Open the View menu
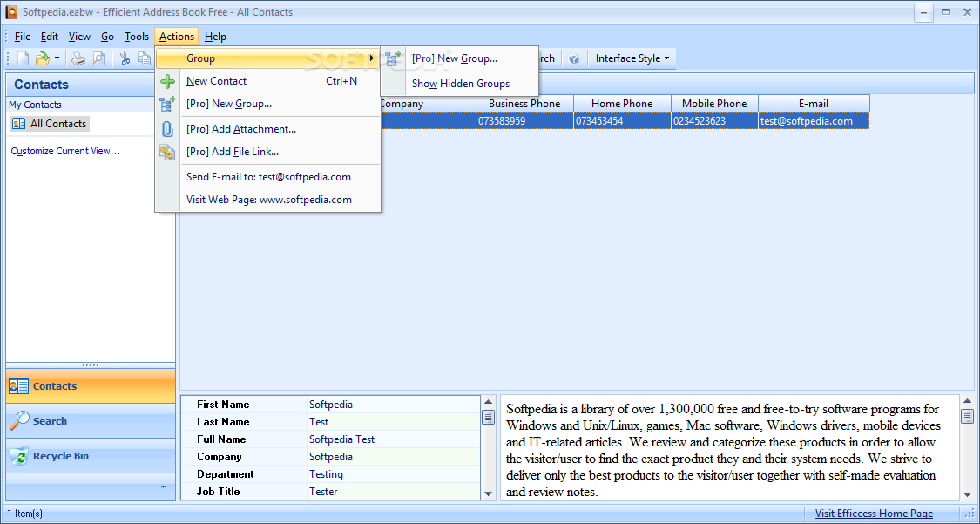 coord(79,37)
